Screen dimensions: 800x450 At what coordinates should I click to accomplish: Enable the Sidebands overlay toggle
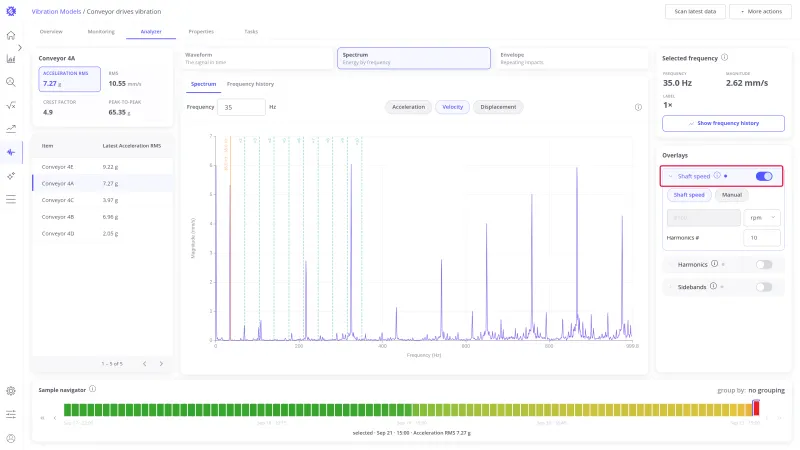764,287
